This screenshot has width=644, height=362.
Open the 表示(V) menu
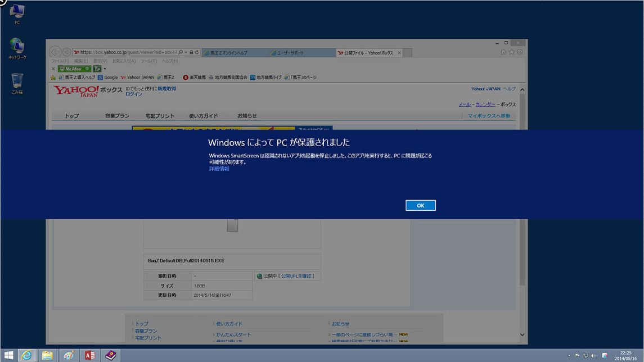coord(100,61)
